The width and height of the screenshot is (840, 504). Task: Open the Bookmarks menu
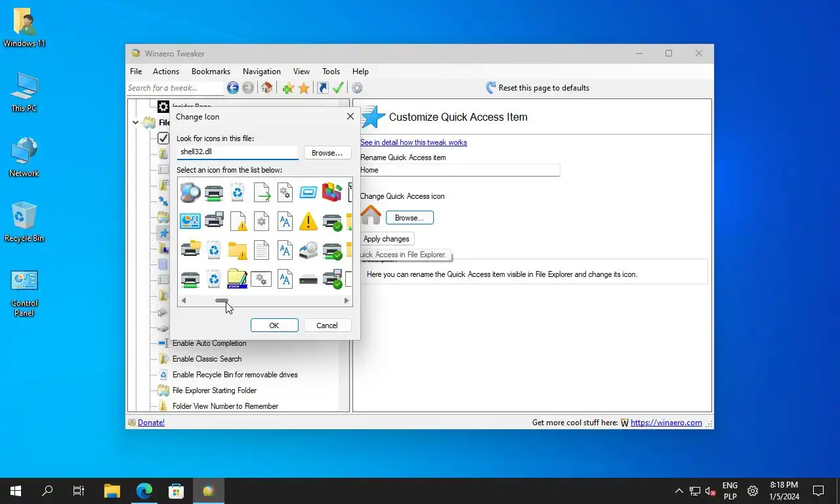(211, 72)
